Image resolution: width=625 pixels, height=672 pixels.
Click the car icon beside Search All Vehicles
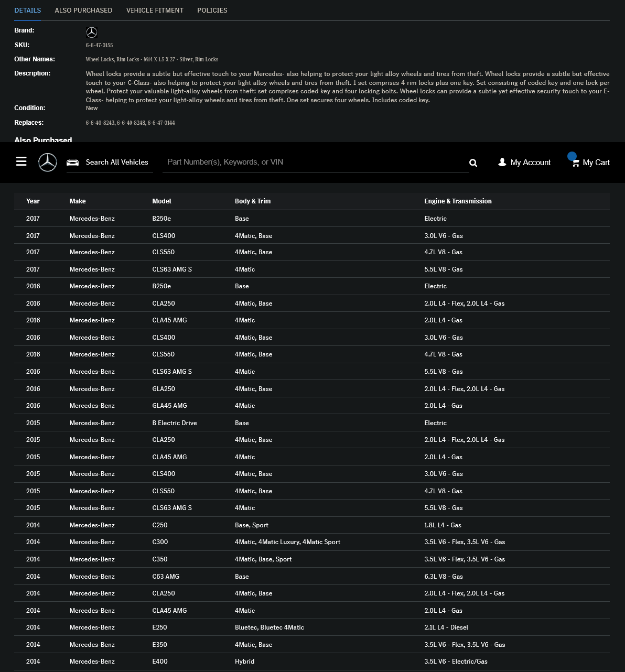point(72,162)
